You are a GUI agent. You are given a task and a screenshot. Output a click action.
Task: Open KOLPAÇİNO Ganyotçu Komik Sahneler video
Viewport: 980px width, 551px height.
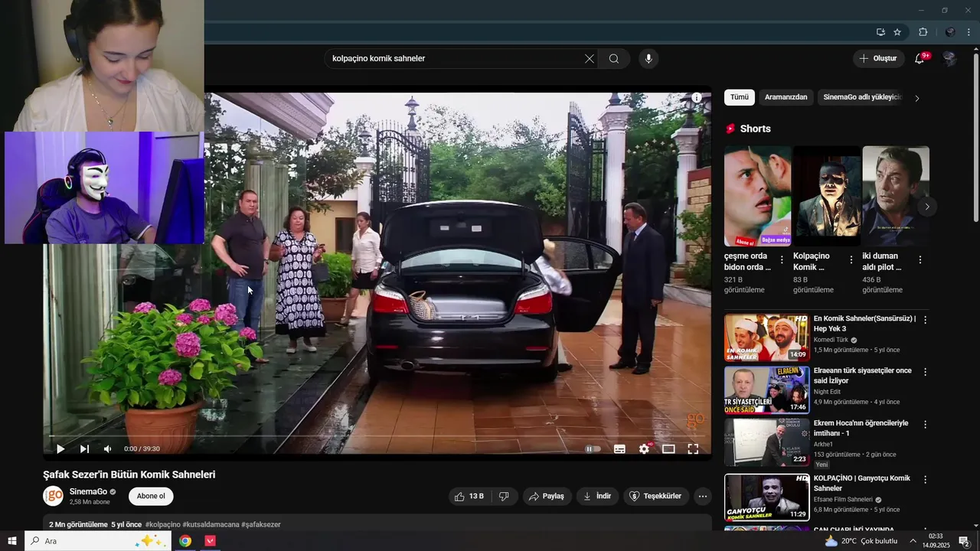[x=862, y=483]
